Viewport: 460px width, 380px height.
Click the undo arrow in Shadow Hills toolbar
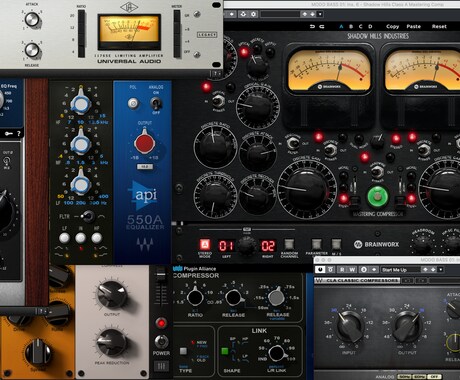pos(312,26)
